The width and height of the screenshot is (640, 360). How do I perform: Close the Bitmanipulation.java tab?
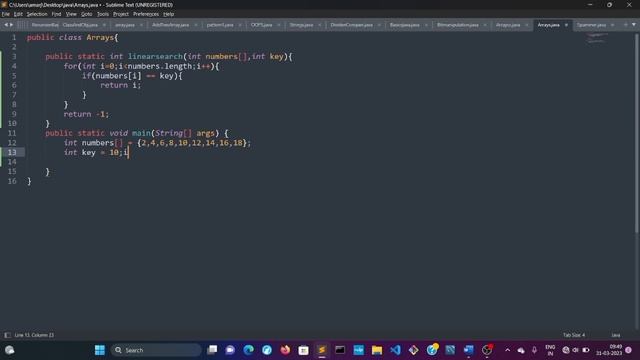click(485, 25)
